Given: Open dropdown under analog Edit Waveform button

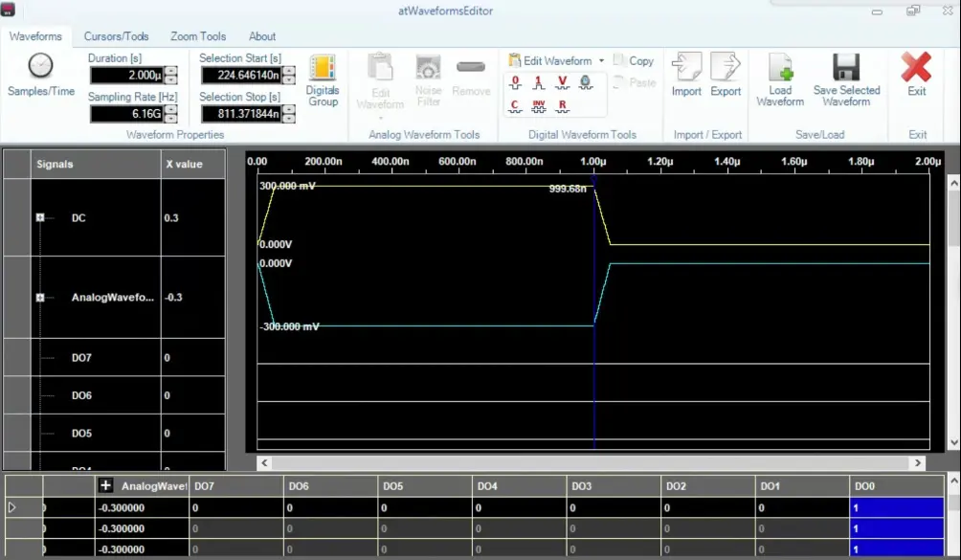Looking at the screenshot, I should coord(380,118).
